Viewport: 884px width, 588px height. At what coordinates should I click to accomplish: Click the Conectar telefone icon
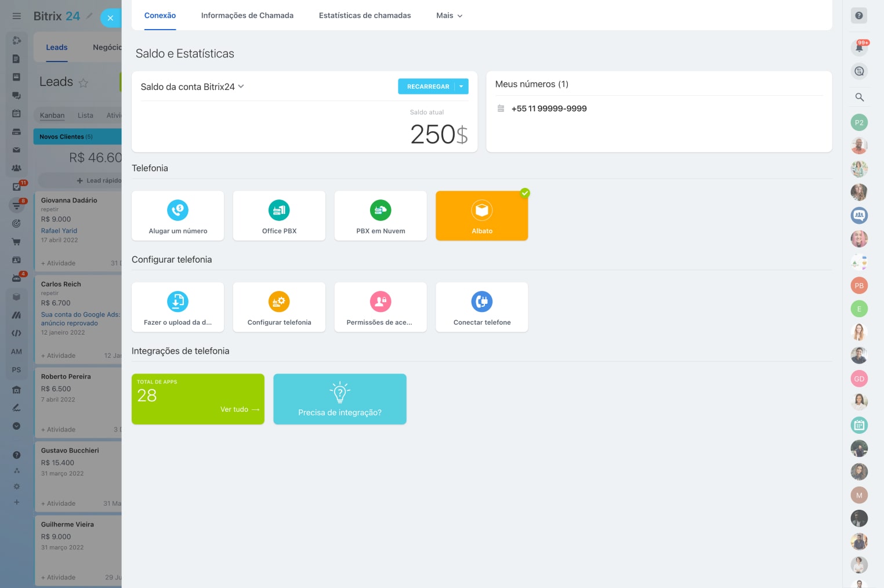(x=481, y=302)
